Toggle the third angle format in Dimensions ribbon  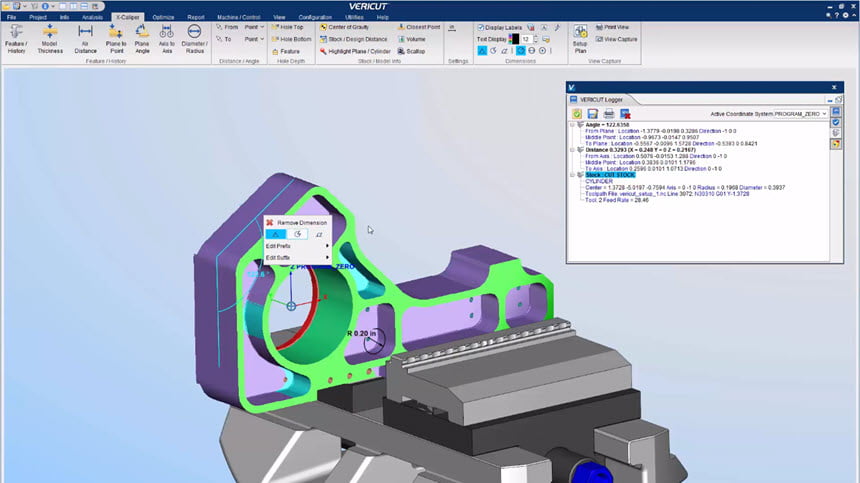(504, 50)
